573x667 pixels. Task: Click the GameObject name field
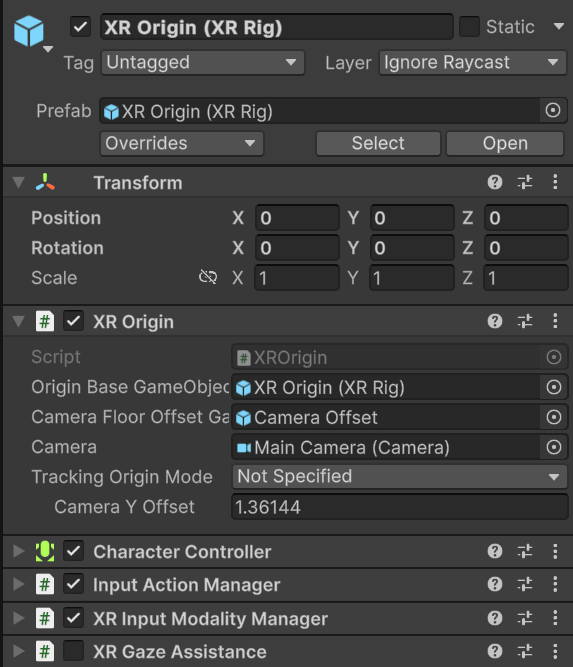pyautogui.click(x=277, y=27)
